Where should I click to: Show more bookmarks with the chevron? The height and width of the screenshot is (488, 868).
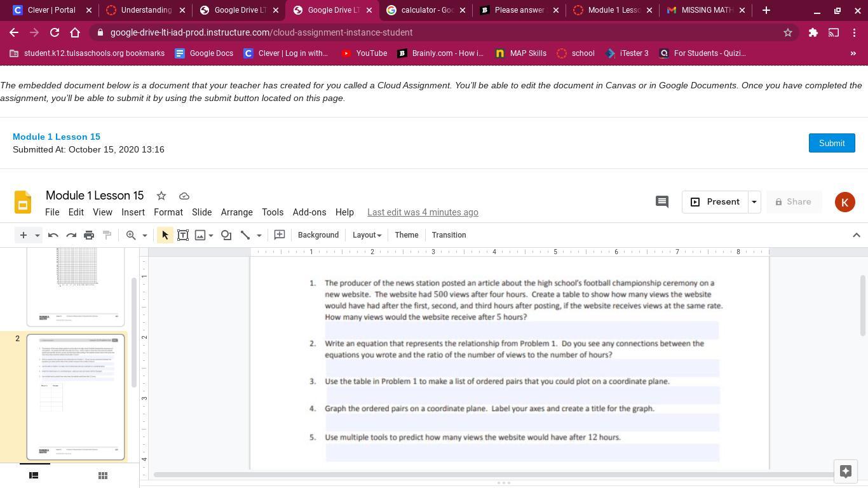pyautogui.click(x=853, y=53)
